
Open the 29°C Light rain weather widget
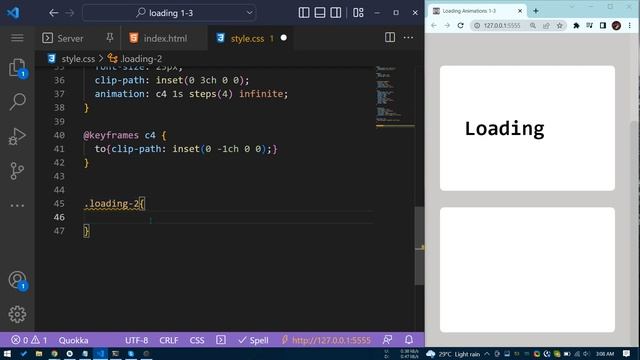point(453,354)
